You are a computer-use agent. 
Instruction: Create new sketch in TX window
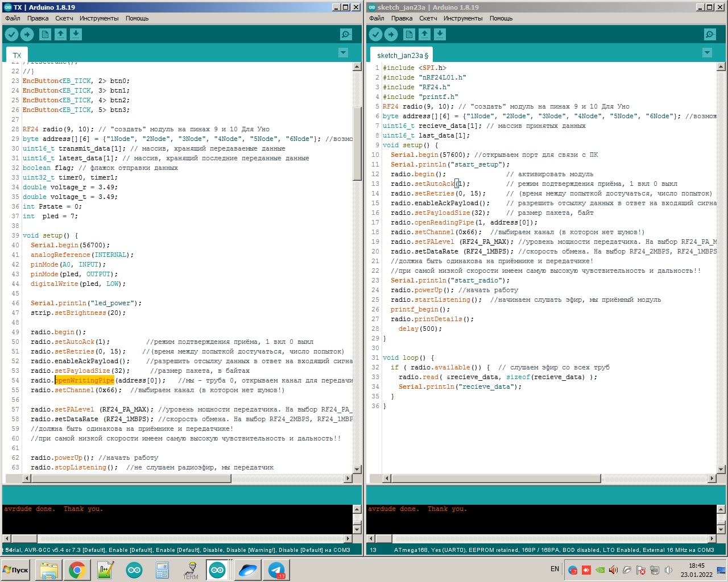45,35
